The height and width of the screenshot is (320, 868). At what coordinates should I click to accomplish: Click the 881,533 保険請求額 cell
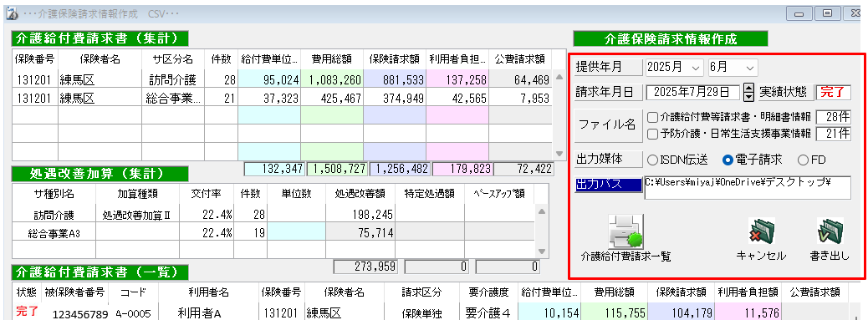tap(395, 79)
